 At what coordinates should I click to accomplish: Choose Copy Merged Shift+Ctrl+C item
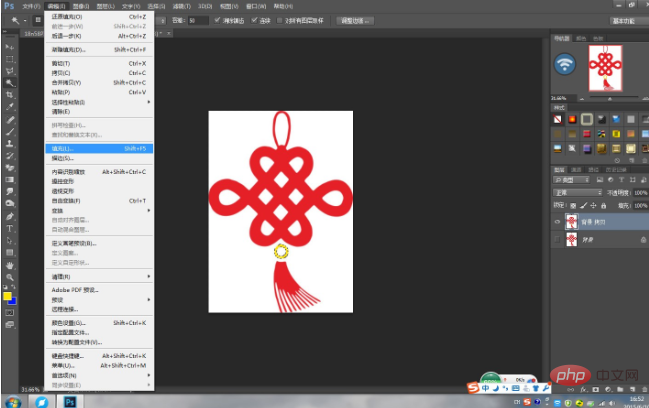[99, 82]
